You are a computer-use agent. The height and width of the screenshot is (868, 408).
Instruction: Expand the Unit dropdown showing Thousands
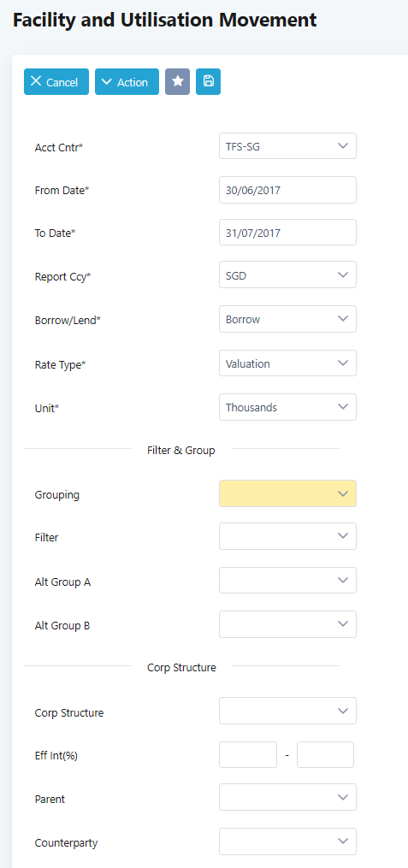click(x=288, y=407)
